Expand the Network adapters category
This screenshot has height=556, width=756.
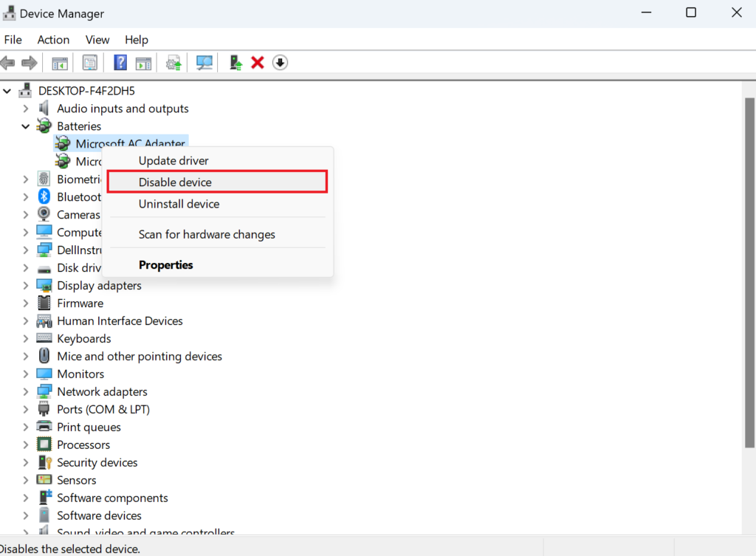coord(26,392)
